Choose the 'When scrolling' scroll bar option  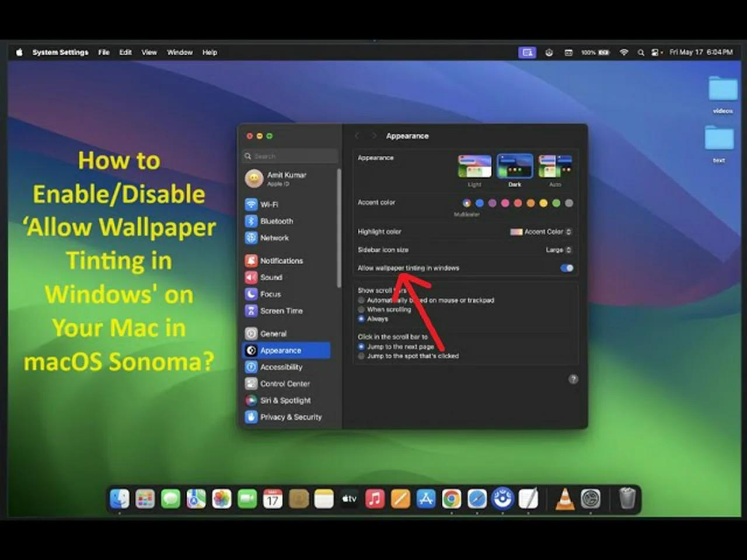(x=361, y=310)
